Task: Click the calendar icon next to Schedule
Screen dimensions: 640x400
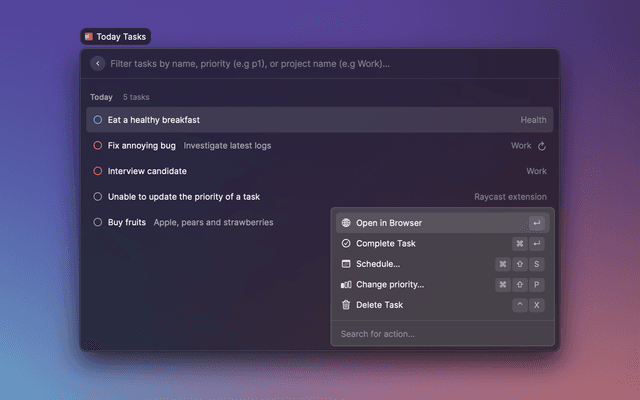Action: click(346, 264)
